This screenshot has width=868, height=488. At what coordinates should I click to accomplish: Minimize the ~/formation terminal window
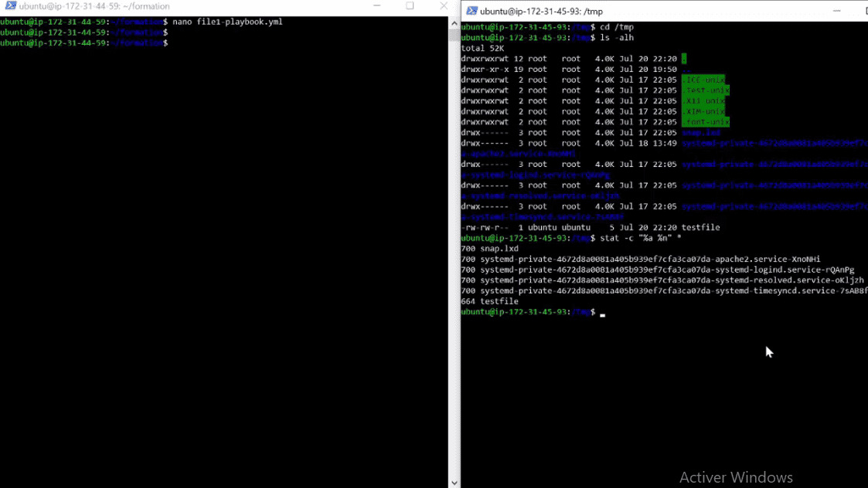pos(377,6)
